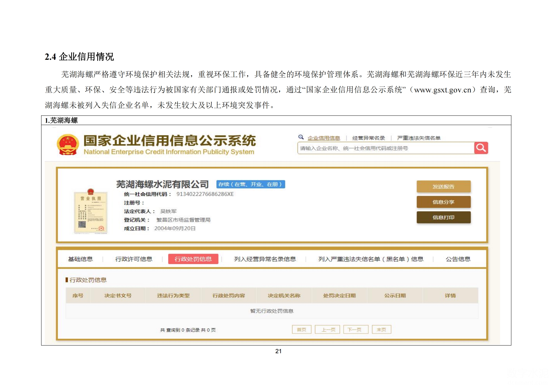Click the 上一页 pagination button
The width and height of the screenshot is (555, 392).
tap(327, 330)
